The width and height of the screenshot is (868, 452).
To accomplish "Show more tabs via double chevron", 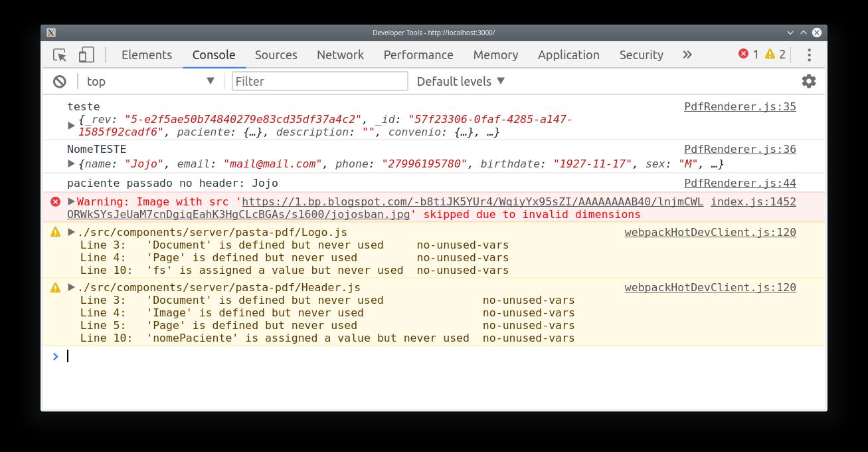I will [x=687, y=55].
